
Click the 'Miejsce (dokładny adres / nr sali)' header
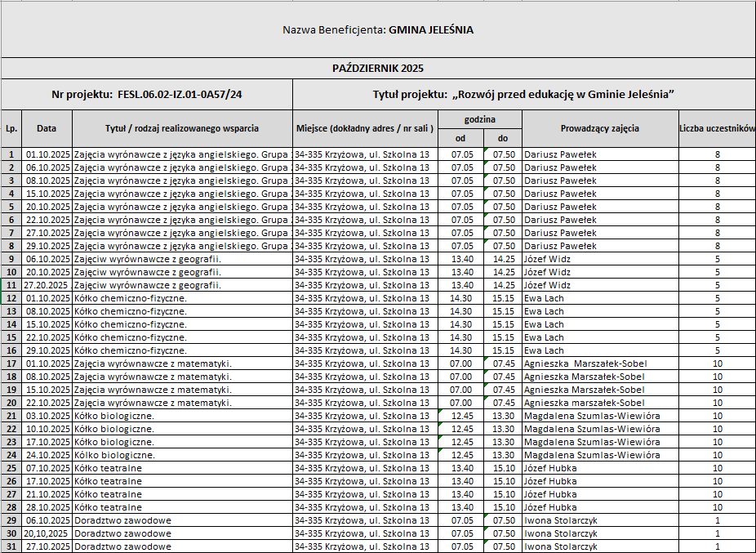(x=364, y=128)
